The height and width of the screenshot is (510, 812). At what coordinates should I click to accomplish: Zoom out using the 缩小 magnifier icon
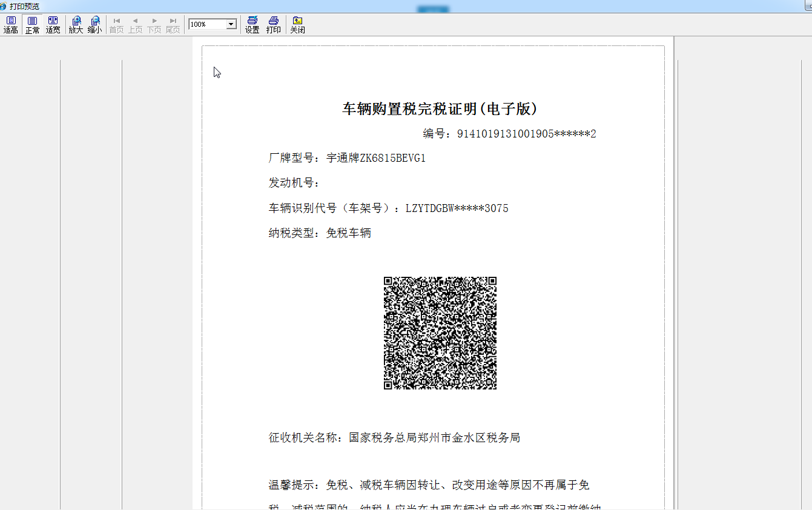point(94,24)
